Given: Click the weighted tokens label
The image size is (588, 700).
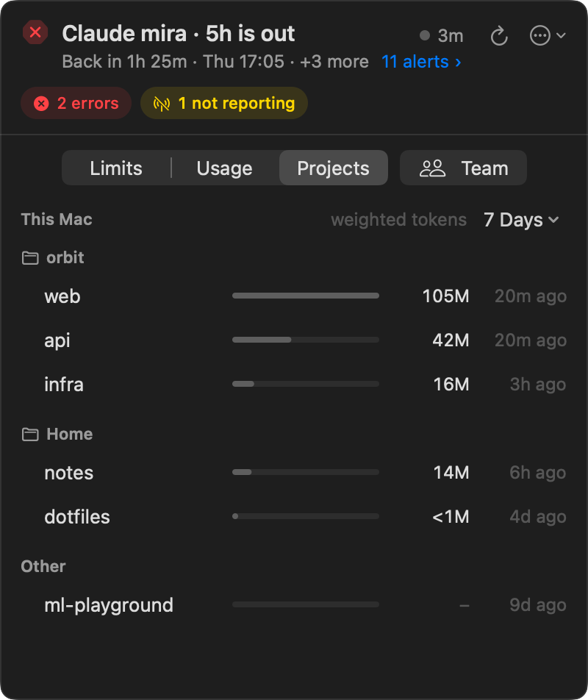Looking at the screenshot, I should [x=399, y=220].
